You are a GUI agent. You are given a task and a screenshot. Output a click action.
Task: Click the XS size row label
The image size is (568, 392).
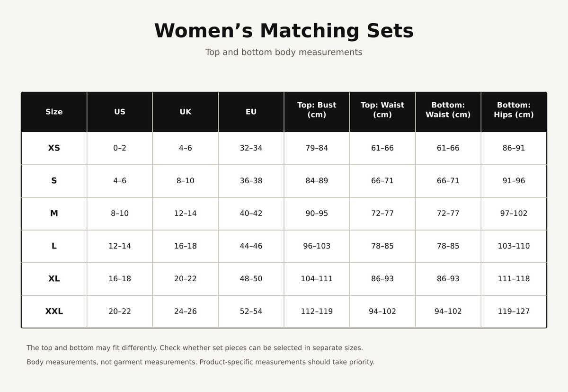pyautogui.click(x=54, y=148)
